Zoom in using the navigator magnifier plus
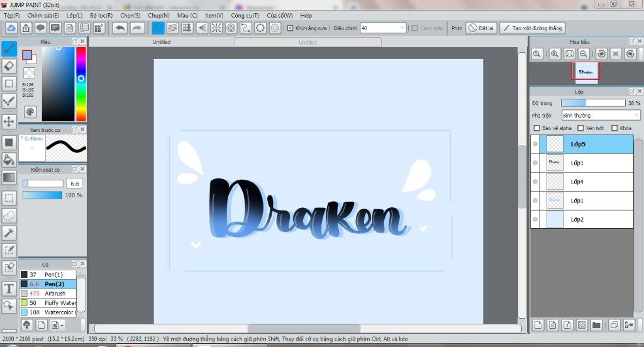 click(555, 54)
